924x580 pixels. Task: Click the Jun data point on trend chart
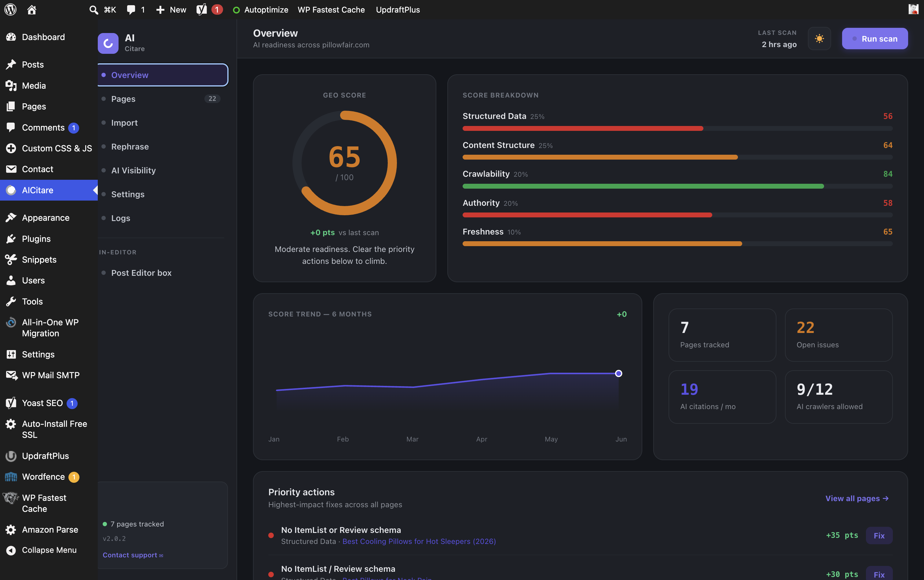tap(618, 373)
